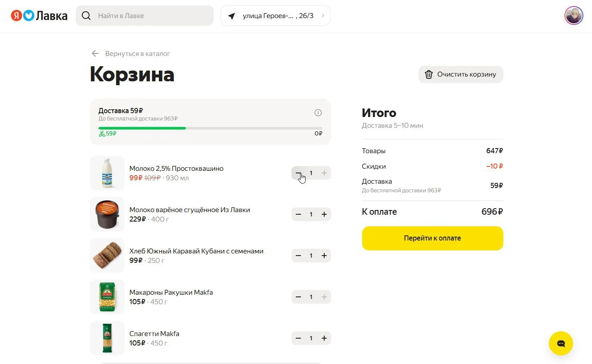Click the Перейти к оплате button
This screenshot has height=364, width=592.
[432, 238]
